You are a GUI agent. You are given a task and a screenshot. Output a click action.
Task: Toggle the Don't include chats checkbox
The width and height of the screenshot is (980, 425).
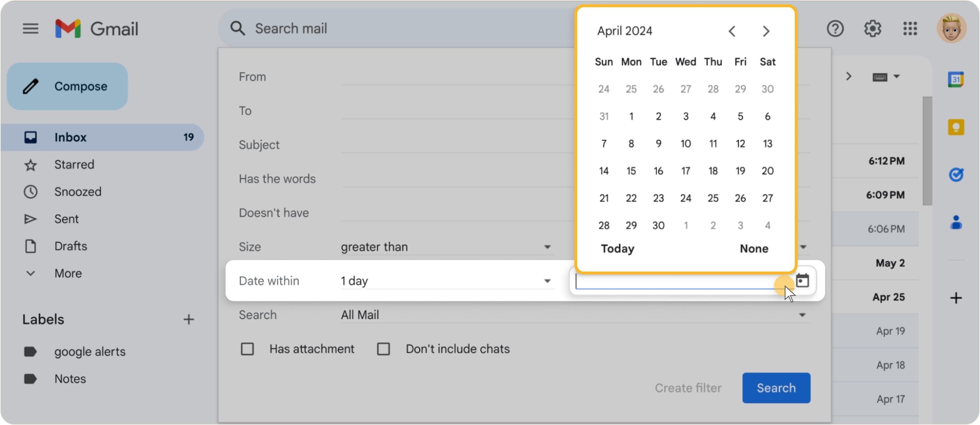381,349
